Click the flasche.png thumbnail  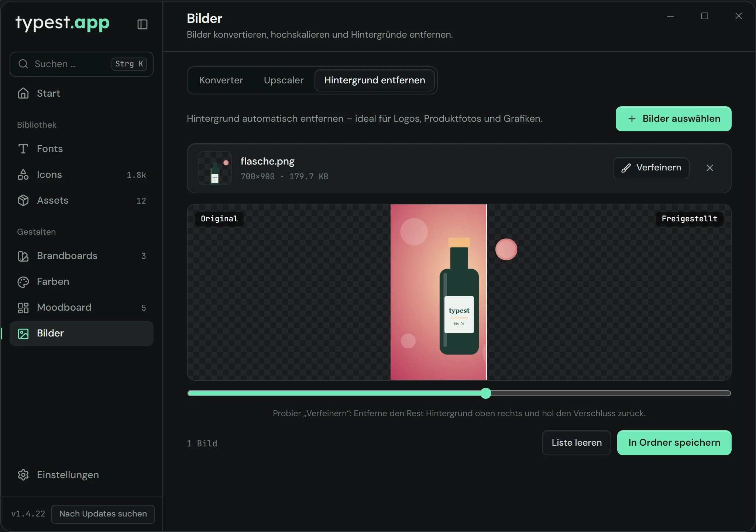pos(215,168)
